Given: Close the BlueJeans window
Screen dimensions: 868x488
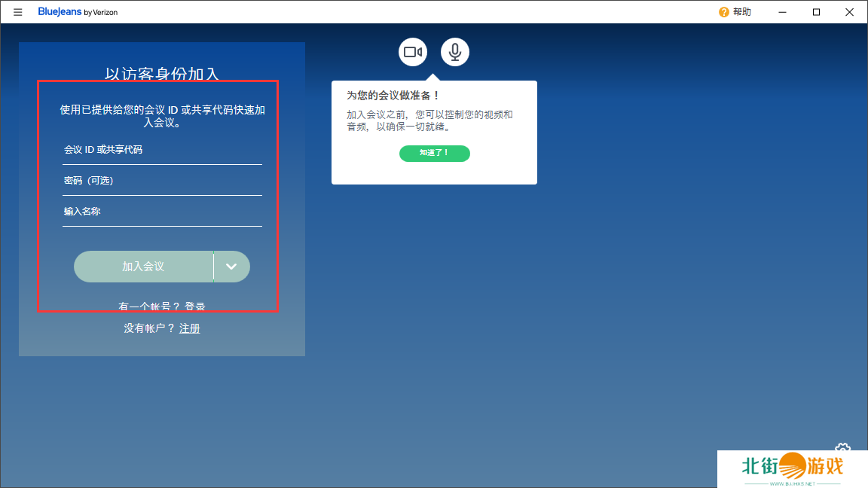Looking at the screenshot, I should tap(850, 12).
